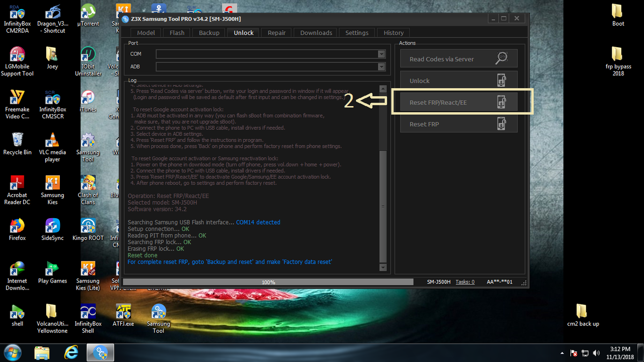The width and height of the screenshot is (644, 362).
Task: Click the InfinityBox Shell desktop icon
Action: [88, 319]
